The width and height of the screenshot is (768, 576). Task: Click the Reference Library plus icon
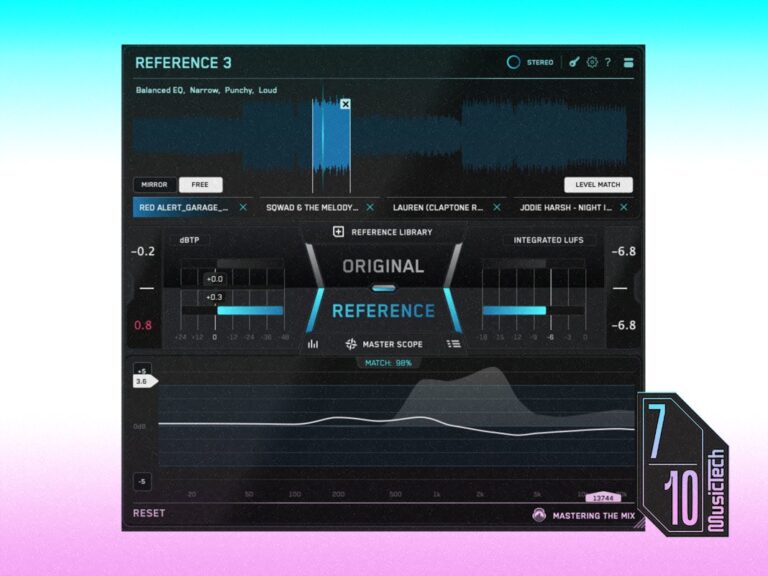click(x=338, y=232)
